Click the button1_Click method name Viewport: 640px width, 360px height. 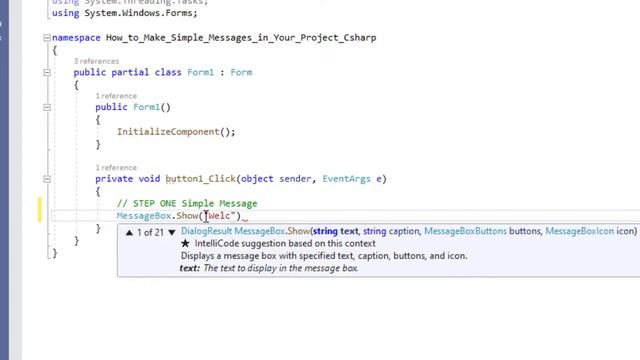(x=200, y=179)
